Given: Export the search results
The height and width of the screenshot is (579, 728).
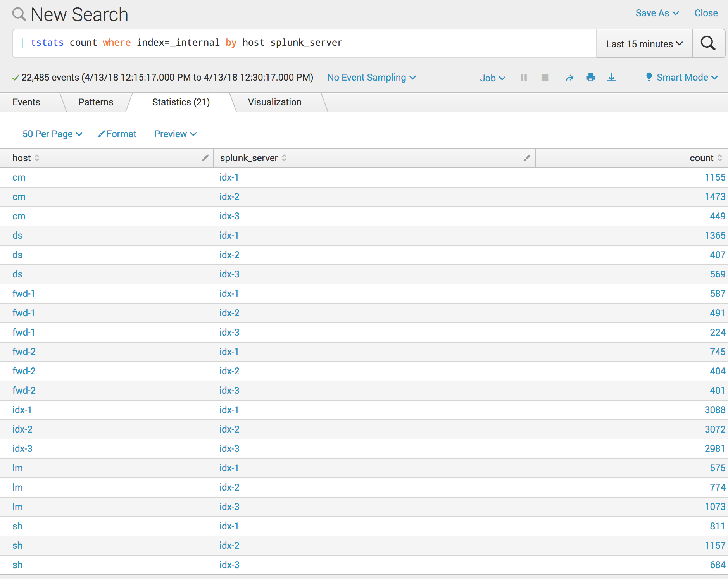Looking at the screenshot, I should point(612,78).
